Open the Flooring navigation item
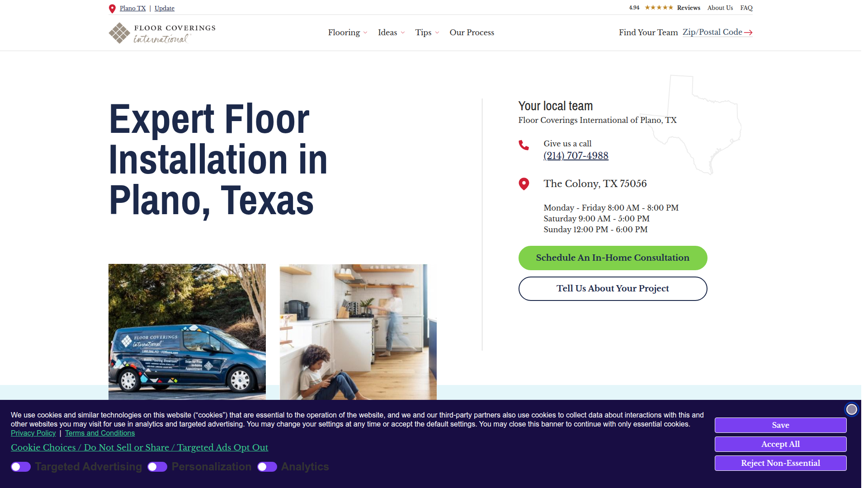Screen dimensions: 868x488 tap(344, 33)
